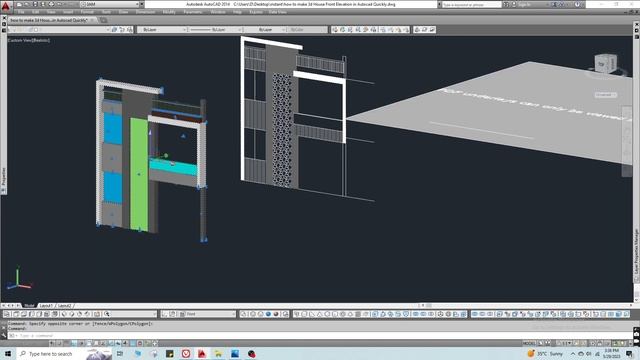The height and width of the screenshot is (360, 640).
Task: Open the weather widget showing 35°C Sunny
Action: click(x=545, y=353)
